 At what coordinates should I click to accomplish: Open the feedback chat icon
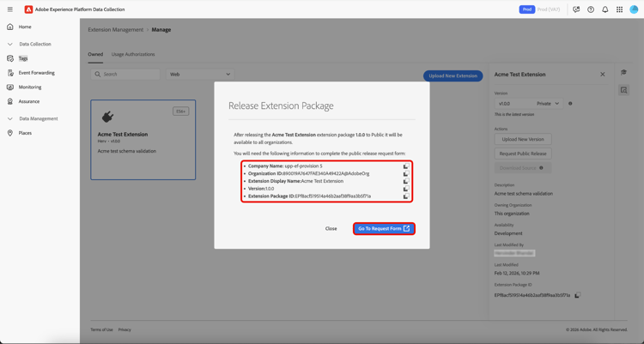[576, 9]
